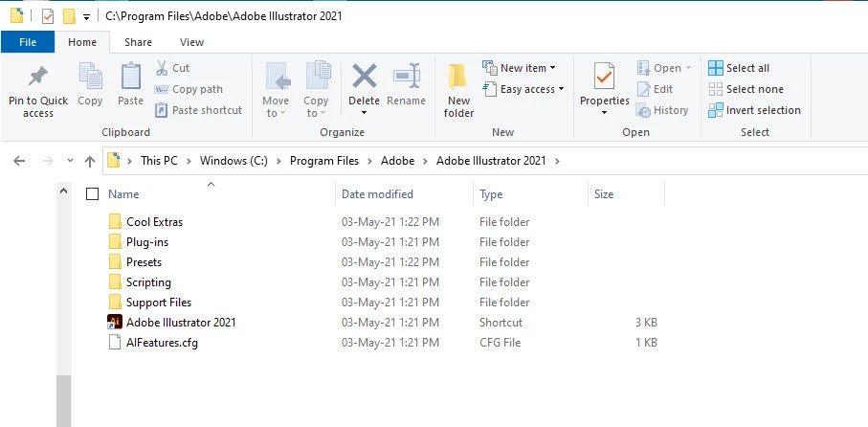Click the Cut scissors icon

[x=162, y=68]
